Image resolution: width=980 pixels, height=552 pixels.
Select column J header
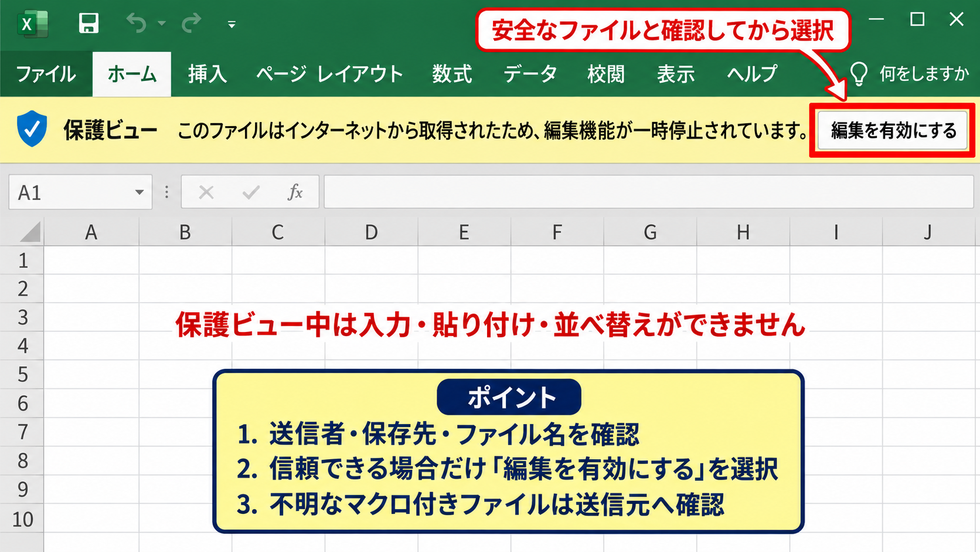[928, 232]
